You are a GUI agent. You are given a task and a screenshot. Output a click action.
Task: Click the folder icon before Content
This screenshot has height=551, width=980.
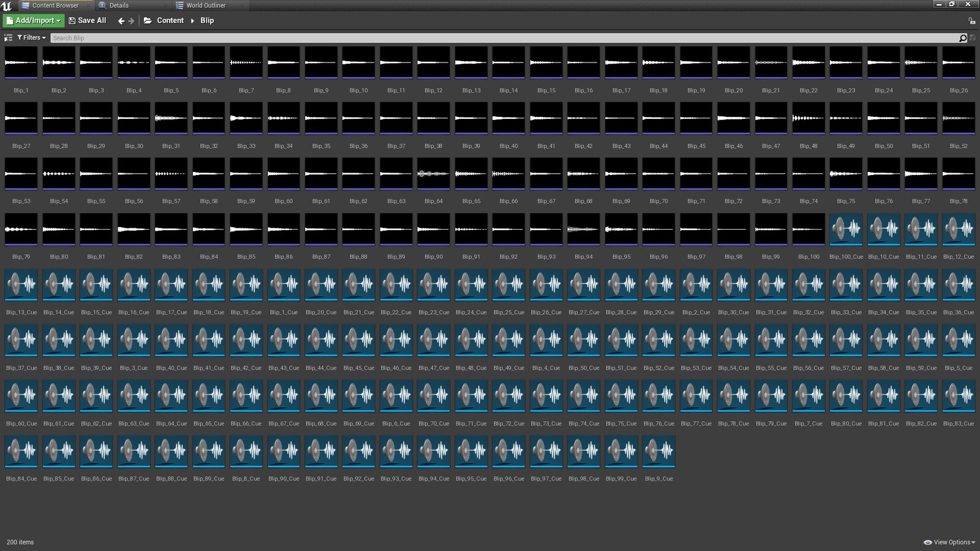[148, 21]
